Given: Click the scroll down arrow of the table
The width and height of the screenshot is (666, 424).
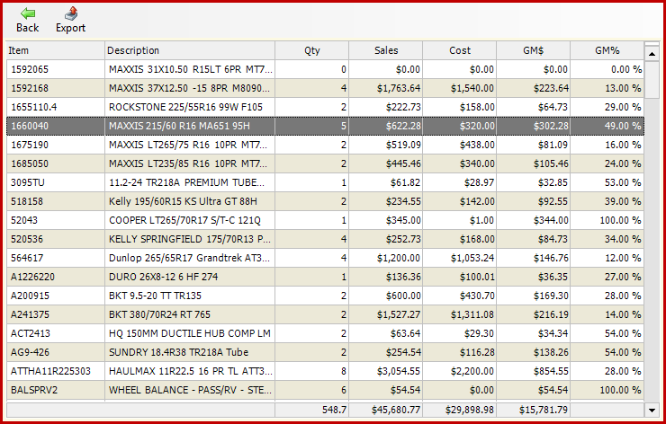Looking at the screenshot, I should [652, 410].
